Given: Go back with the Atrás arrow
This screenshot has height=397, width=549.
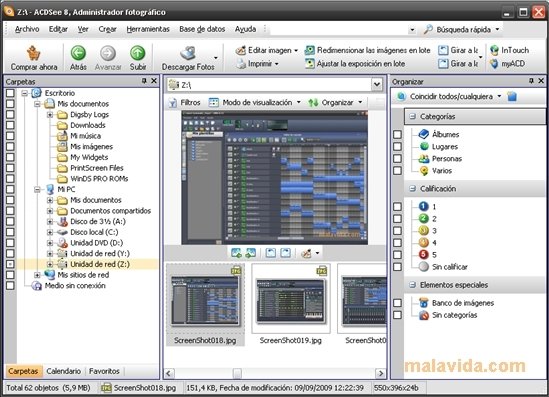Looking at the screenshot, I should click(78, 53).
